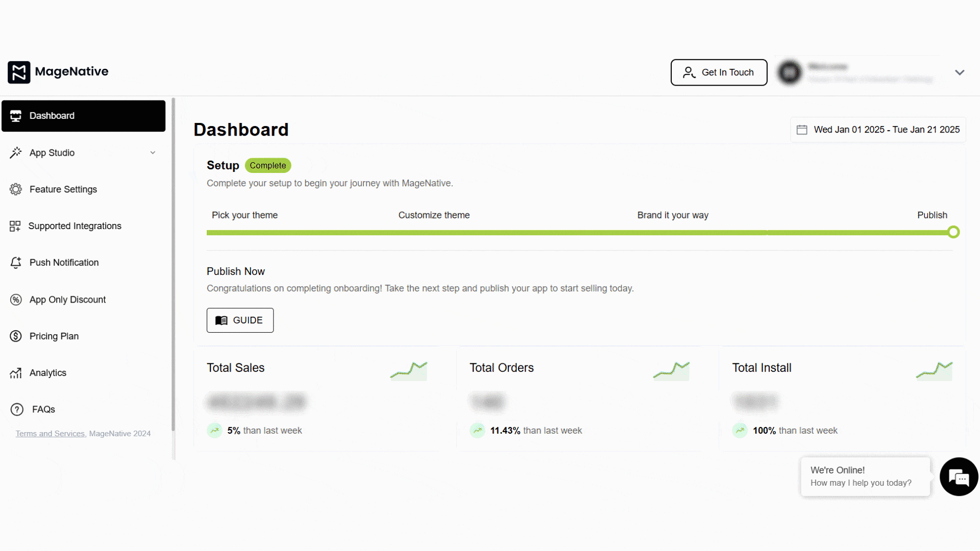980x551 pixels.
Task: Select the App Studio magic wand icon
Action: [15, 153]
